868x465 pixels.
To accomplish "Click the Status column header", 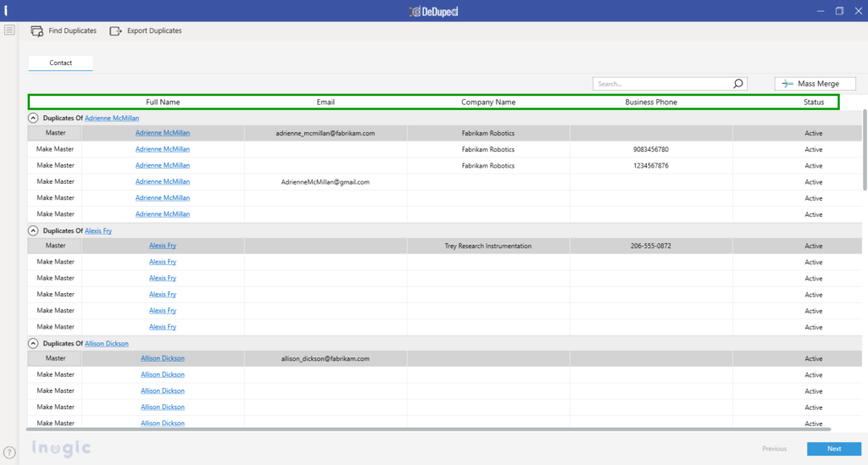I will [814, 102].
